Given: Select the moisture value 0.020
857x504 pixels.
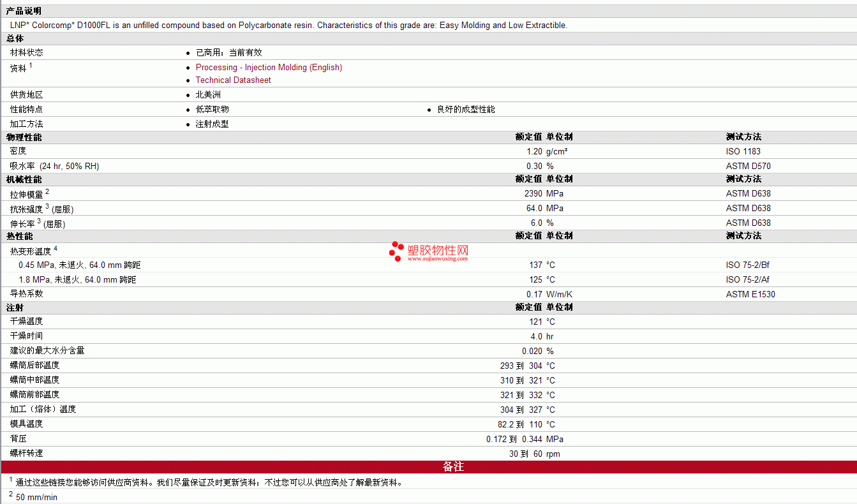Looking at the screenshot, I should coord(532,352).
